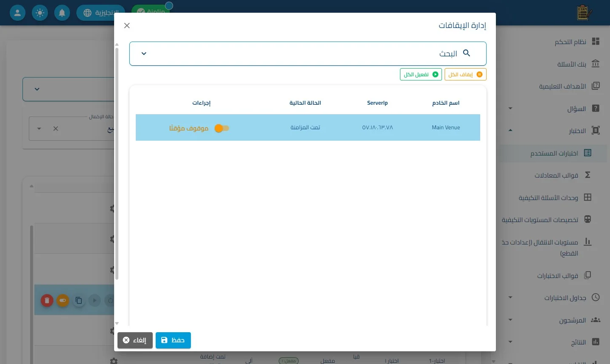The image size is (610, 364).
Task: Open the user profile icon in header
Action: pos(17,13)
